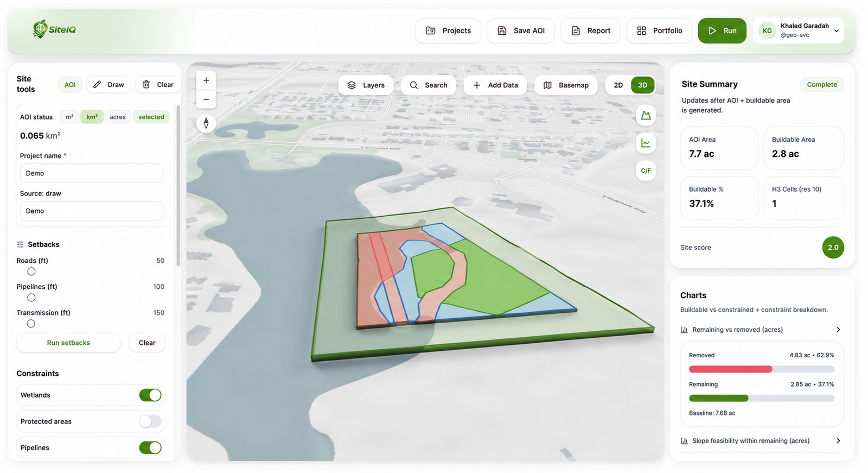868x473 pixels.
Task: Click Run setbacks button
Action: click(68, 343)
